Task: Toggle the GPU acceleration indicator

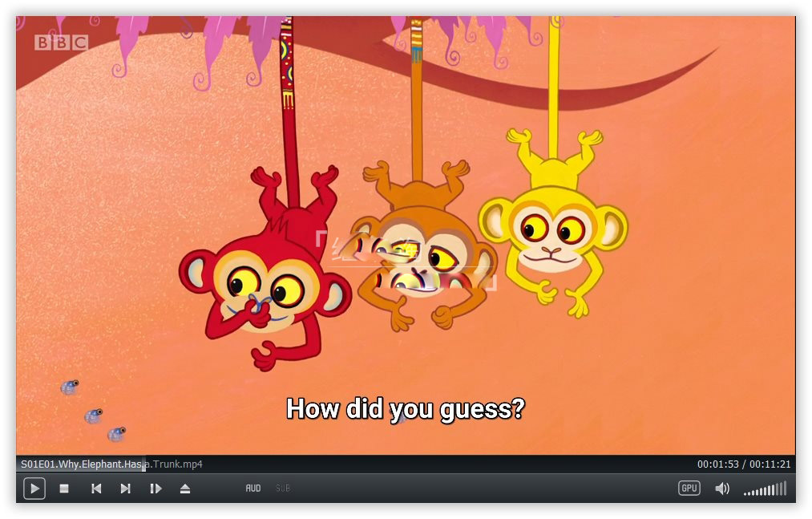Action: (689, 488)
